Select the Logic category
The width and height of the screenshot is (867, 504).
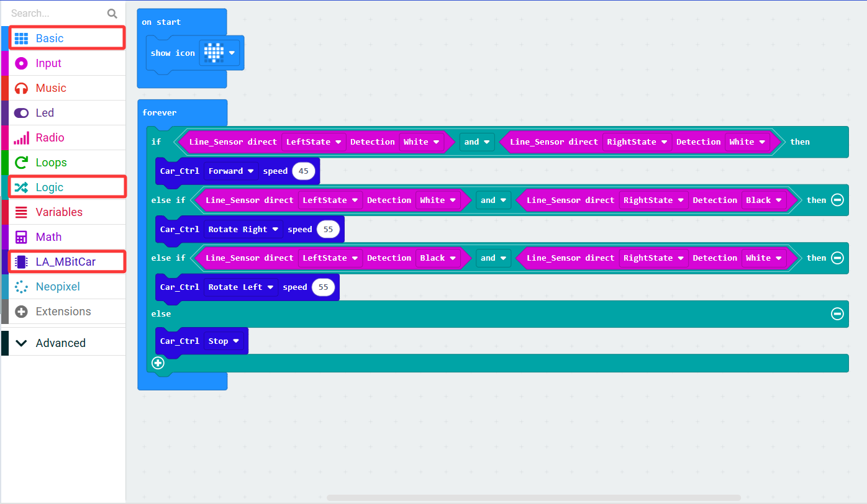[67, 187]
